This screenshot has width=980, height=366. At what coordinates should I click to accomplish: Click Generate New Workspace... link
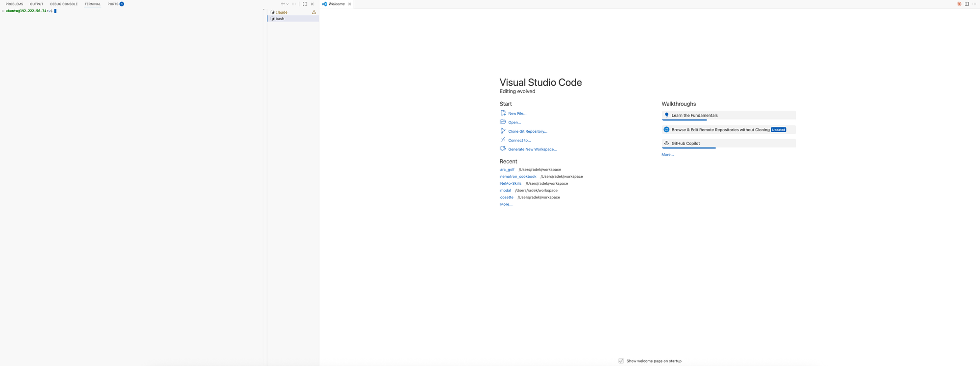pos(533,149)
